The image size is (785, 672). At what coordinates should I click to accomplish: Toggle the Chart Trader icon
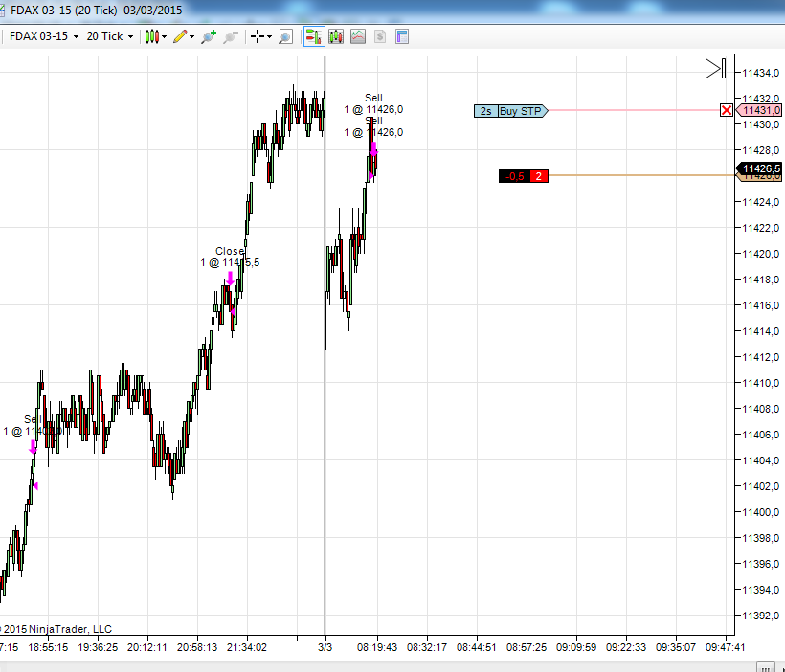coord(314,36)
